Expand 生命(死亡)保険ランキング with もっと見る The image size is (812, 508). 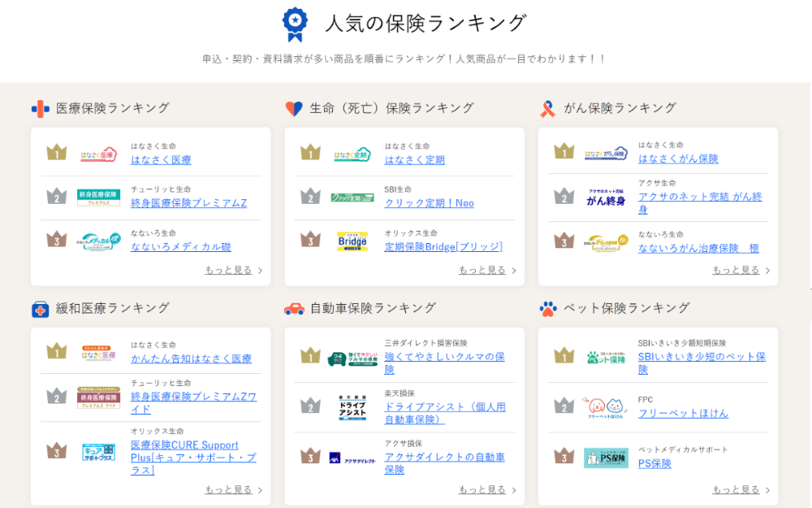point(486,271)
